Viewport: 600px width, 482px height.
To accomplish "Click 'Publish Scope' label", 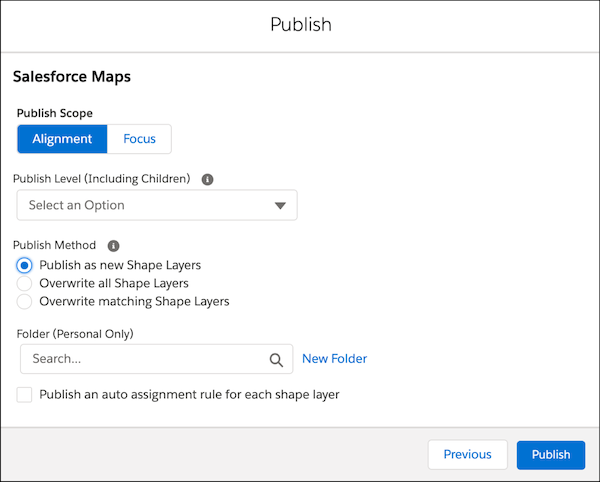I will [x=55, y=113].
